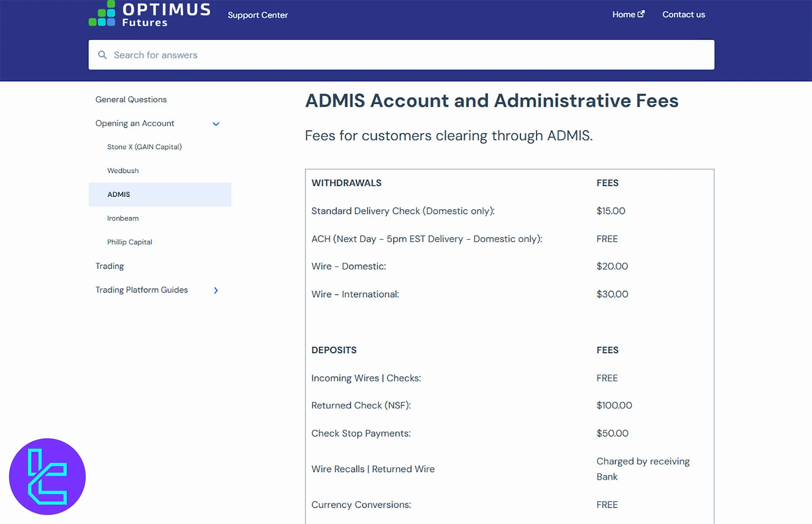Viewport: 812px width, 524px height.
Task: Click 'Charged by receiving Bank' value
Action: coord(643,469)
